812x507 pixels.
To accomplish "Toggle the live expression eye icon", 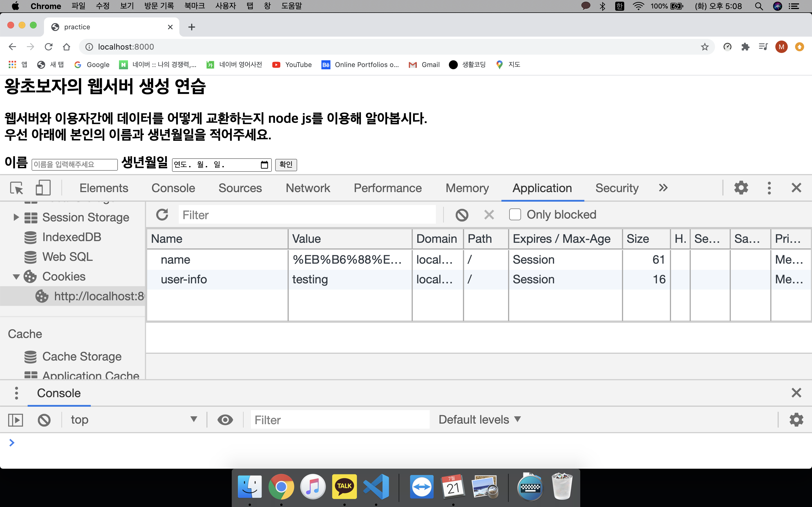I will (225, 420).
